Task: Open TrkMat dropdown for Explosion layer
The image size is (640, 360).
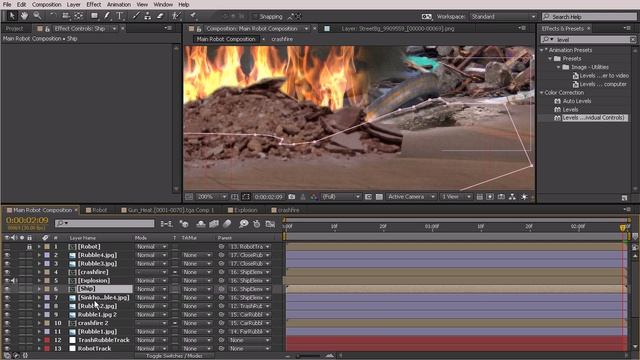Action: coord(197,280)
